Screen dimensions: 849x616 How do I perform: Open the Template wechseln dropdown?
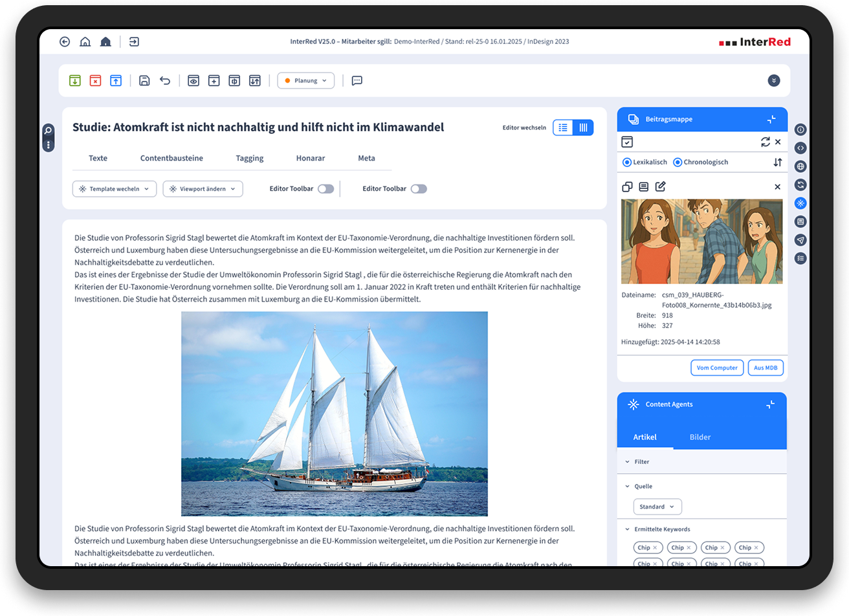[114, 189]
